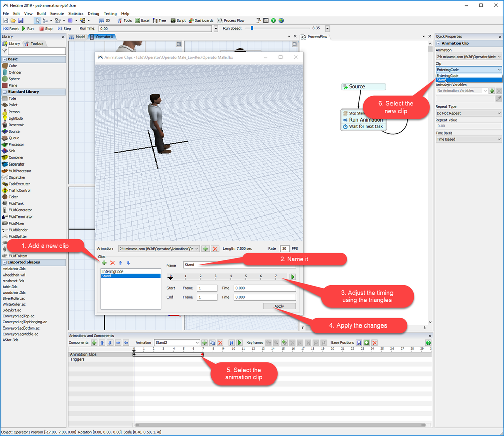Screen dimensions: 504x436
Task: Collapse the Animation Clip section in Quick Properties
Action: pyautogui.click(x=438, y=43)
